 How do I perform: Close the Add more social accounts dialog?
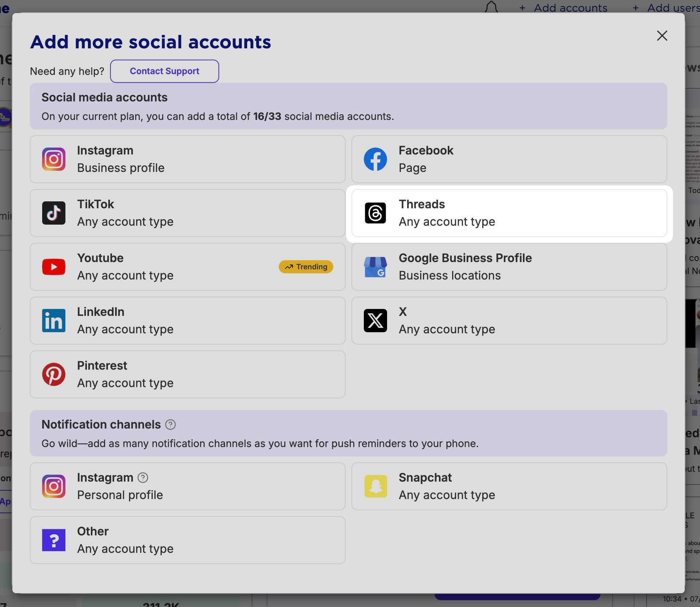[x=662, y=36]
